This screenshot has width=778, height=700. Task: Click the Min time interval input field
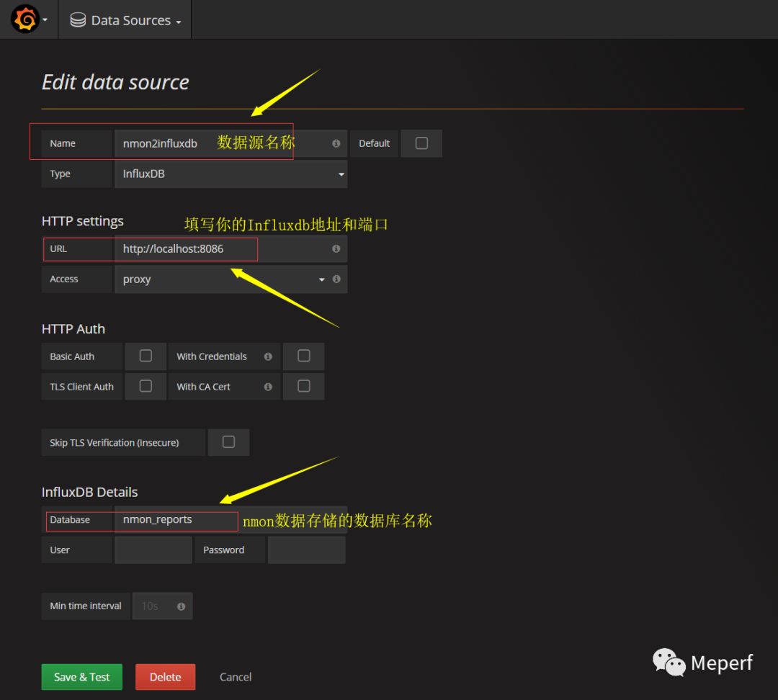point(162,606)
